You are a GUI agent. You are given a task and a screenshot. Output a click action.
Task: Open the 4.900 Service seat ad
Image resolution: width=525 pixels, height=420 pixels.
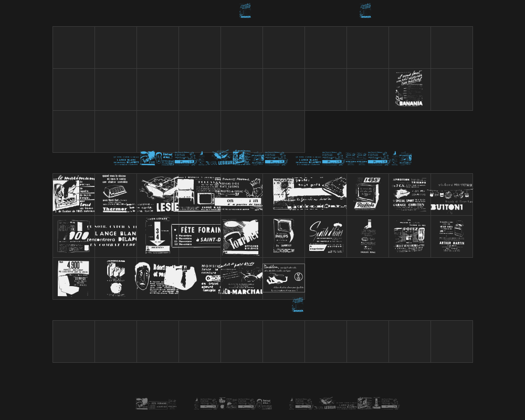[x=73, y=278]
